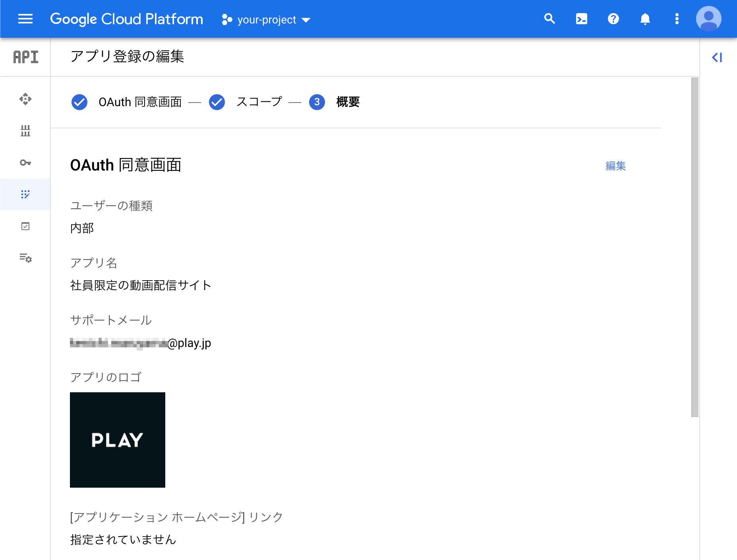Open the page usage agreements sidebar icon
Image resolution: width=737 pixels, height=560 pixels.
tap(25, 258)
